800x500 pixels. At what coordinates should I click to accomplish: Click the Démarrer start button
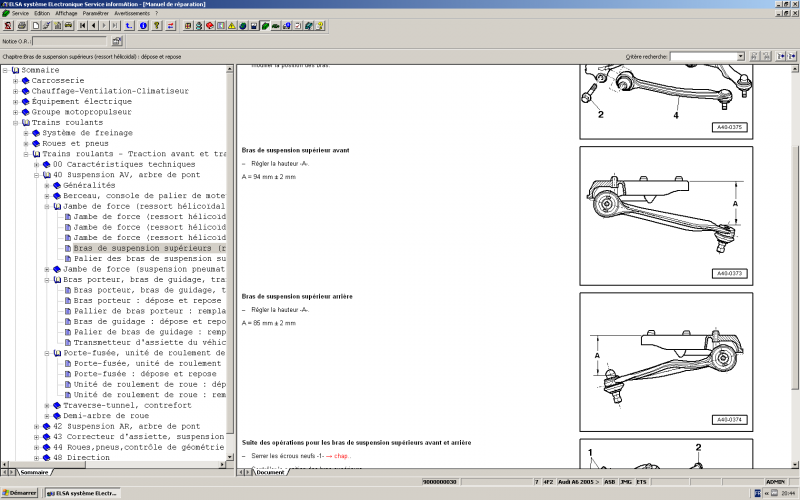pyautogui.click(x=20, y=493)
